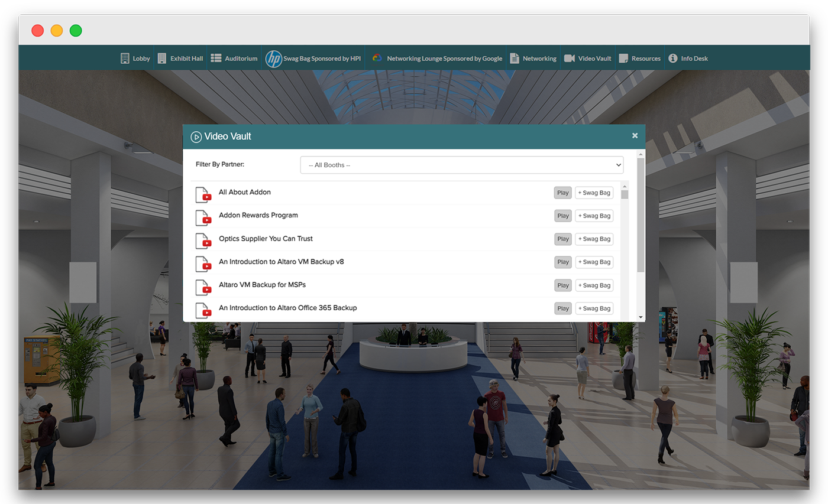
Task: Click the YouTube icon beside All About Addon
Action: [203, 194]
